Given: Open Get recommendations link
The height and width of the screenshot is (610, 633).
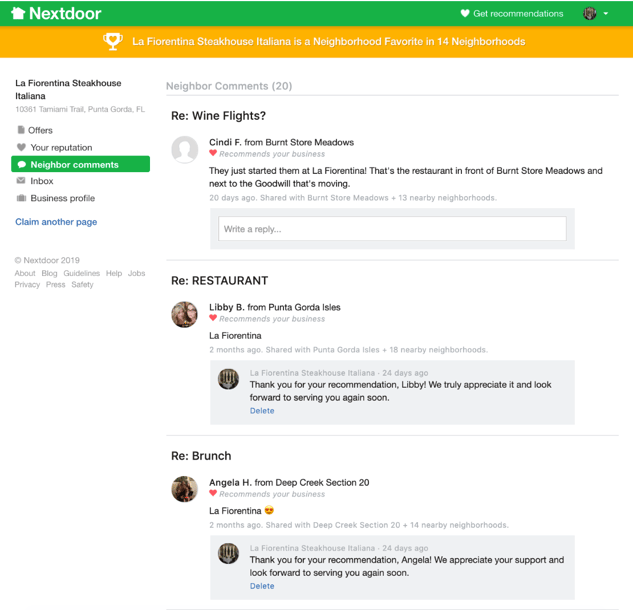Looking at the screenshot, I should [518, 14].
